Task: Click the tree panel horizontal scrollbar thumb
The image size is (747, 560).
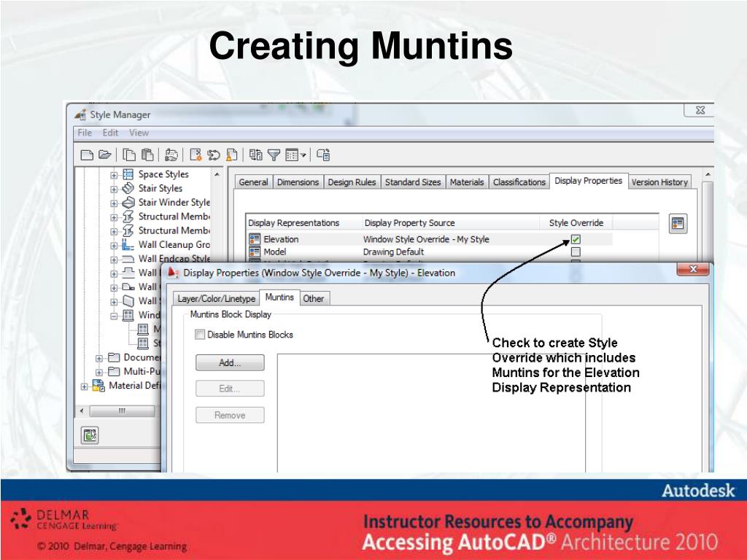Action: pos(123,411)
